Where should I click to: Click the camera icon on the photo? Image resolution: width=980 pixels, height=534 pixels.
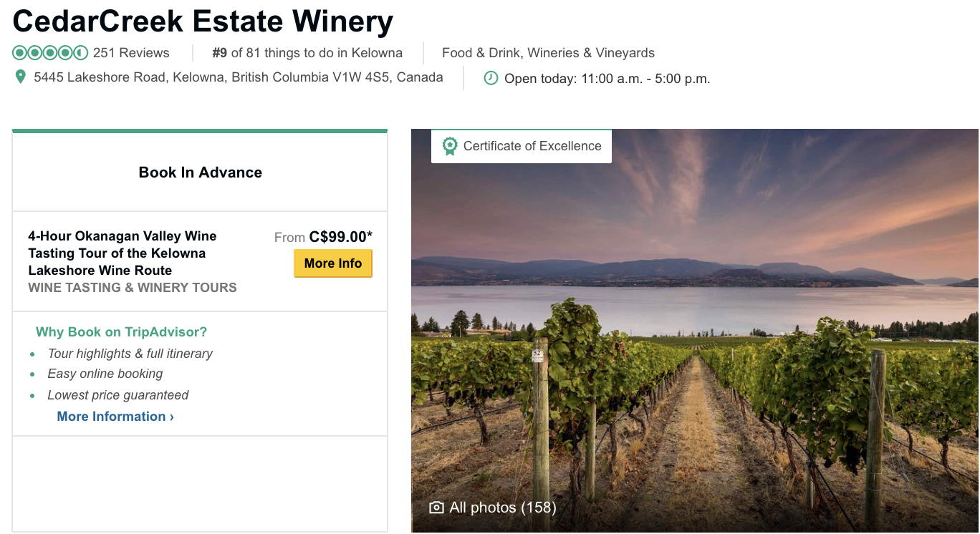pos(436,508)
